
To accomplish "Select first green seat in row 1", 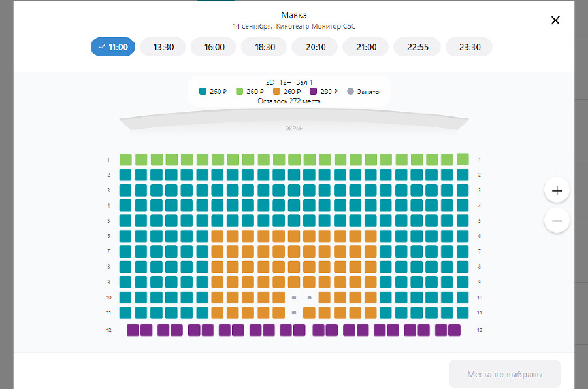I will [x=125, y=160].
